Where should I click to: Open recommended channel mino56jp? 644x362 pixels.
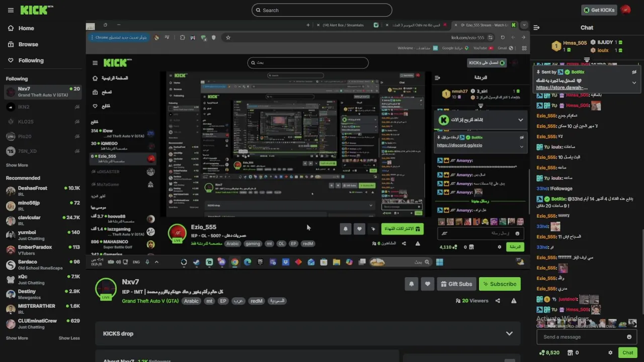43,206
